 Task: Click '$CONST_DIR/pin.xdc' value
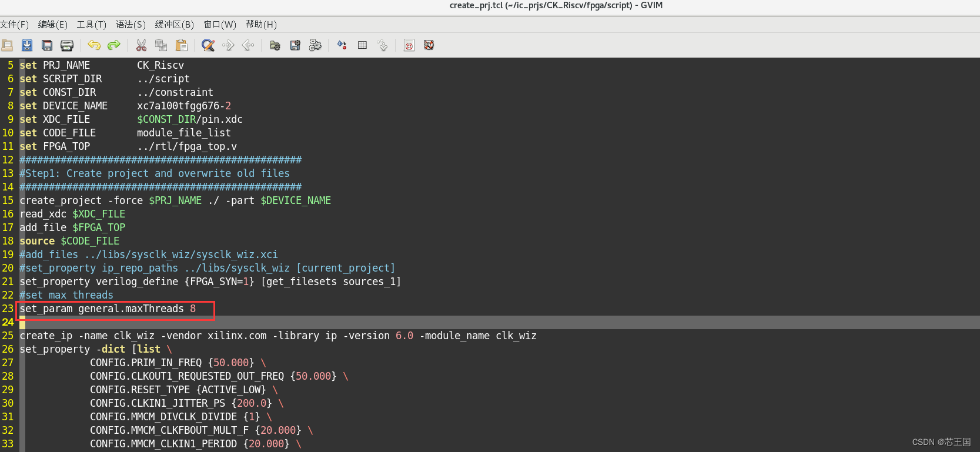coord(190,119)
